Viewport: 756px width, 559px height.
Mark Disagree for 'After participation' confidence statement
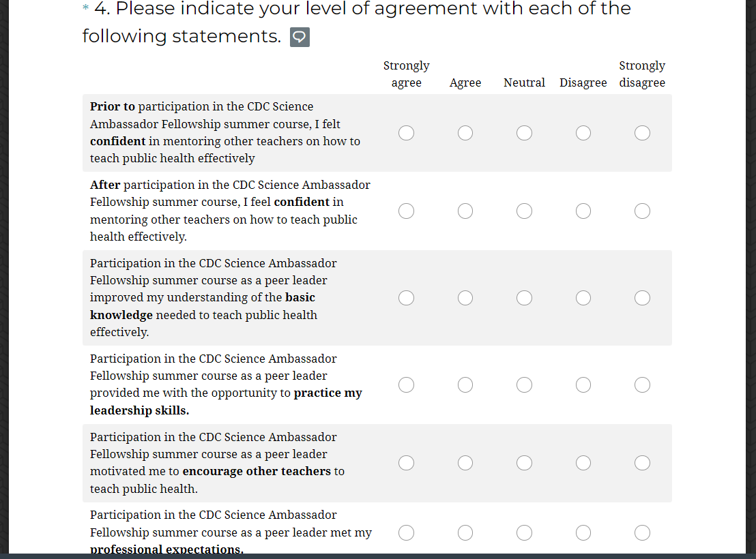tap(583, 211)
